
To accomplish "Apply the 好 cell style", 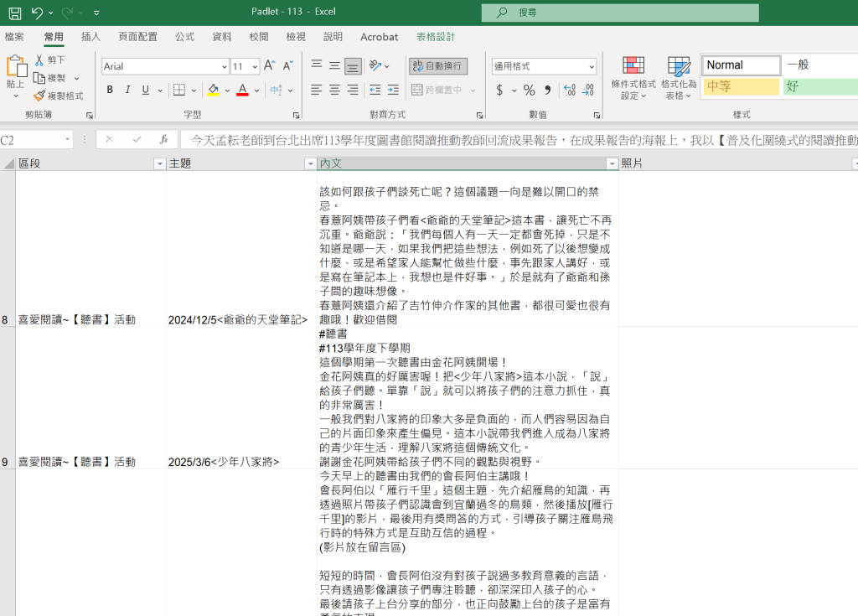I will pos(819,86).
